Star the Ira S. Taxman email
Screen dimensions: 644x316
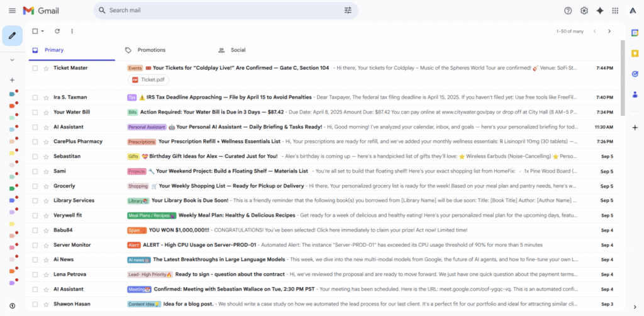coord(46,98)
